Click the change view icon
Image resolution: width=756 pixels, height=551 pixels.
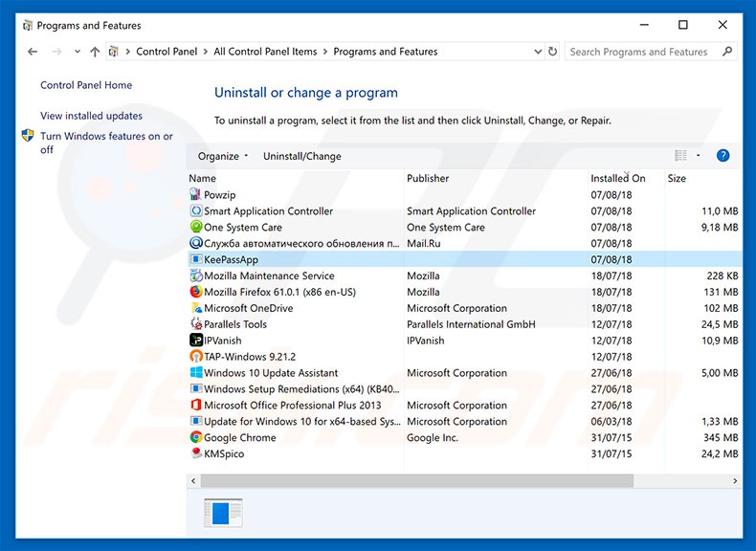(680, 155)
